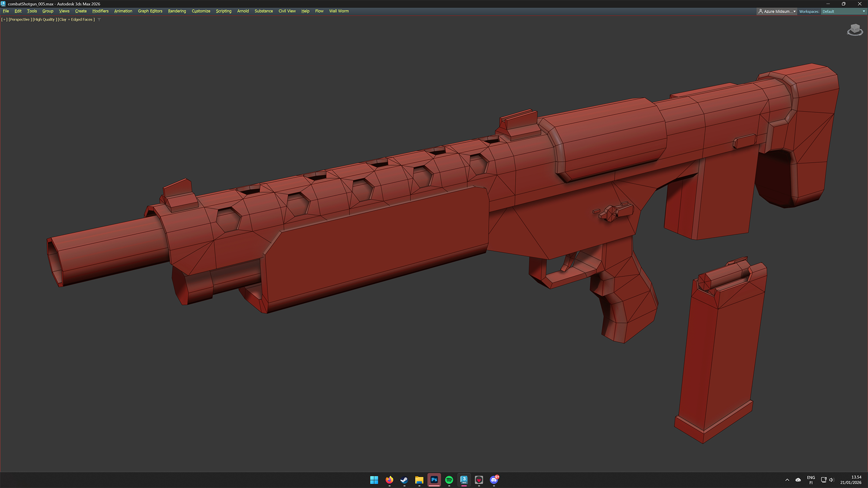The image size is (868, 488).
Task: Open the Modifiers menu
Action: pos(100,11)
